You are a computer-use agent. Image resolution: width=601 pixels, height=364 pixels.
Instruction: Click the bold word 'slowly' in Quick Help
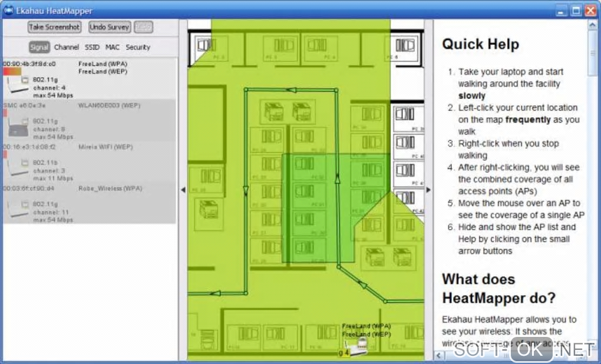click(472, 96)
